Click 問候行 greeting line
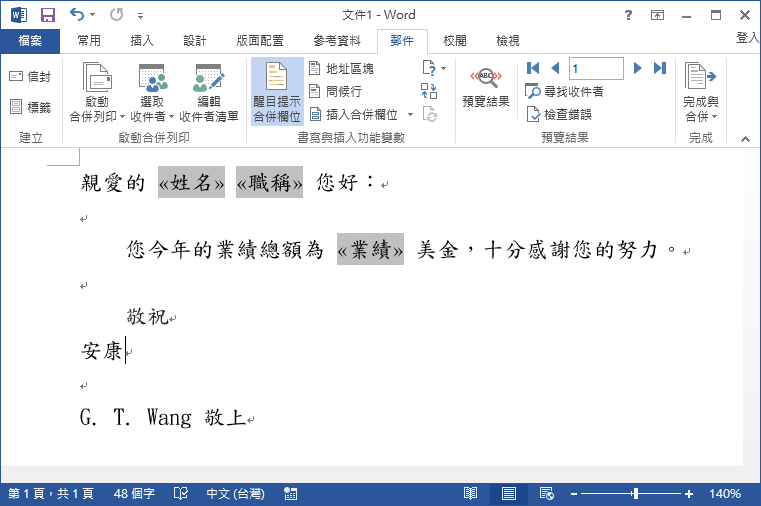This screenshot has width=761, height=506. 335,91
